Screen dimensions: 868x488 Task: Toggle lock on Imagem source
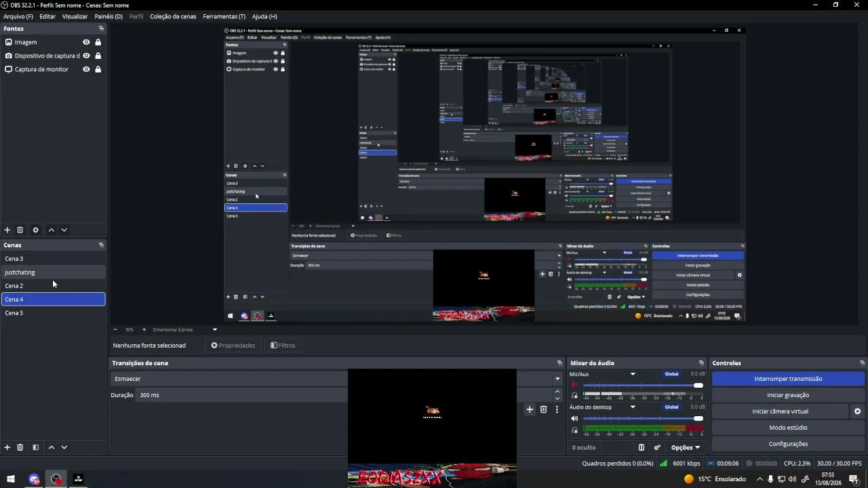98,42
